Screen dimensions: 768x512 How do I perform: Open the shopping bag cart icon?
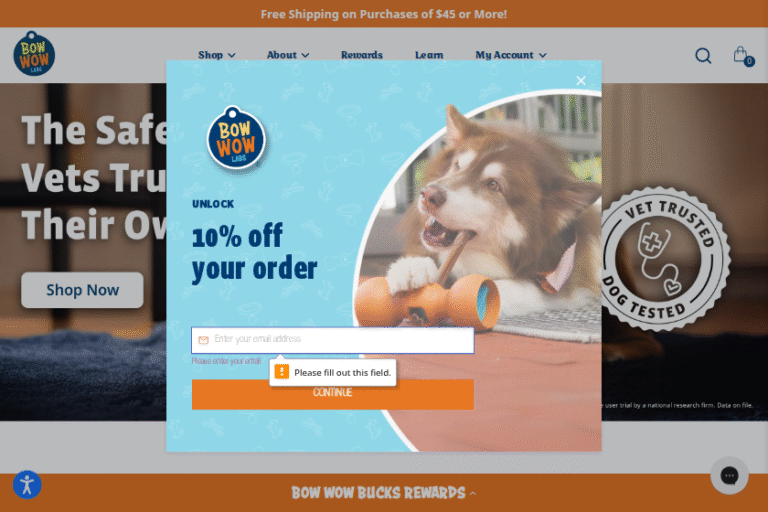(x=742, y=55)
